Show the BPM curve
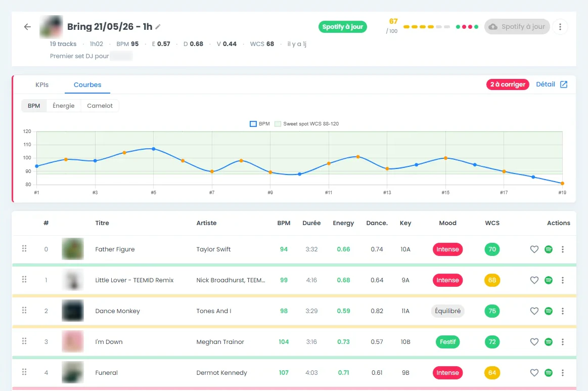This screenshot has height=391, width=588. coord(34,106)
